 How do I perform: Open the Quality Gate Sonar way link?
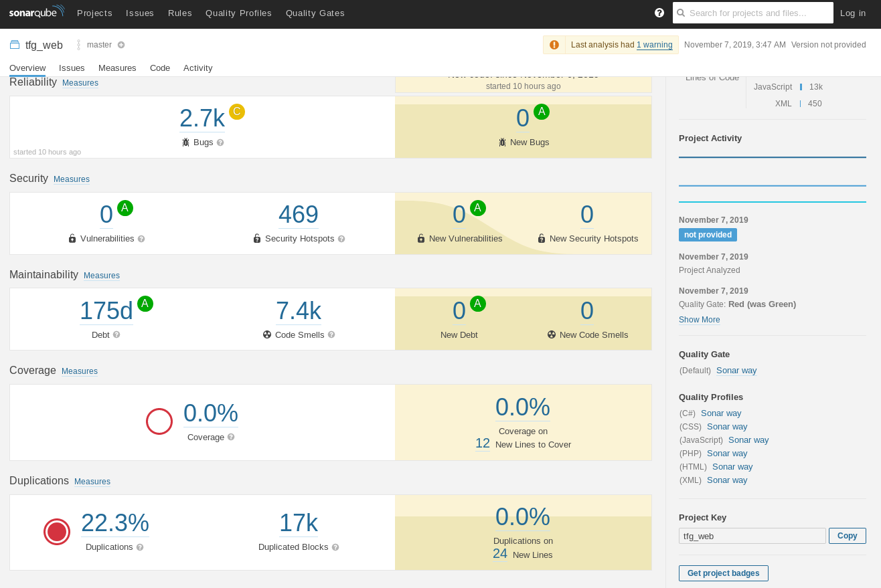[736, 371]
